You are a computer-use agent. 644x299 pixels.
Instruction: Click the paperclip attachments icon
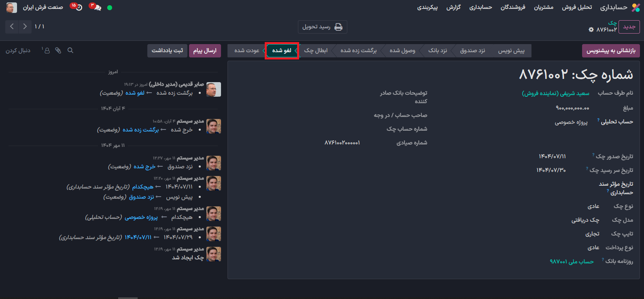(58, 51)
